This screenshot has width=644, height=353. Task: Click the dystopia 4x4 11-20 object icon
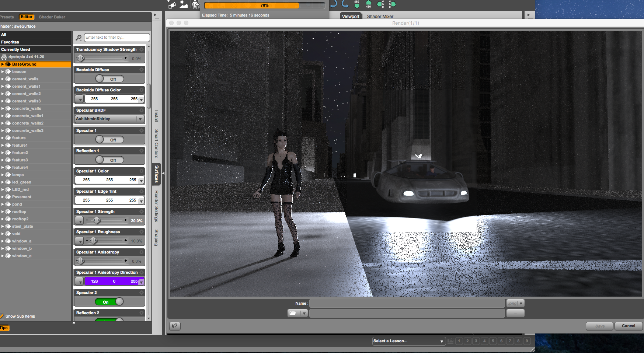click(x=4, y=57)
